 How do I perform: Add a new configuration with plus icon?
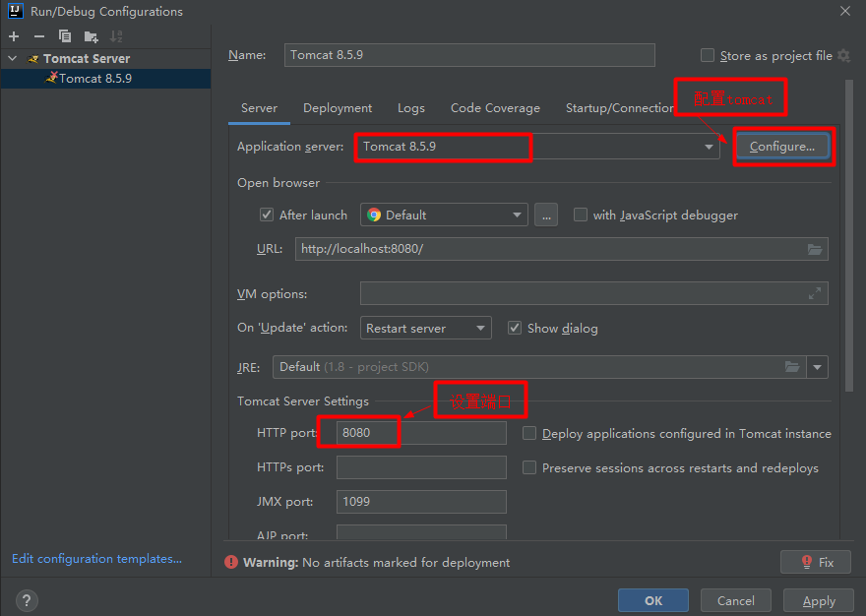(x=14, y=36)
